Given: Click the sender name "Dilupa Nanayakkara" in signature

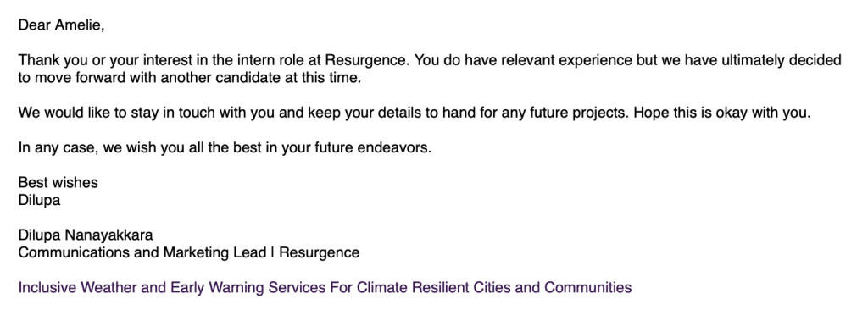Looking at the screenshot, I should pos(86,235).
